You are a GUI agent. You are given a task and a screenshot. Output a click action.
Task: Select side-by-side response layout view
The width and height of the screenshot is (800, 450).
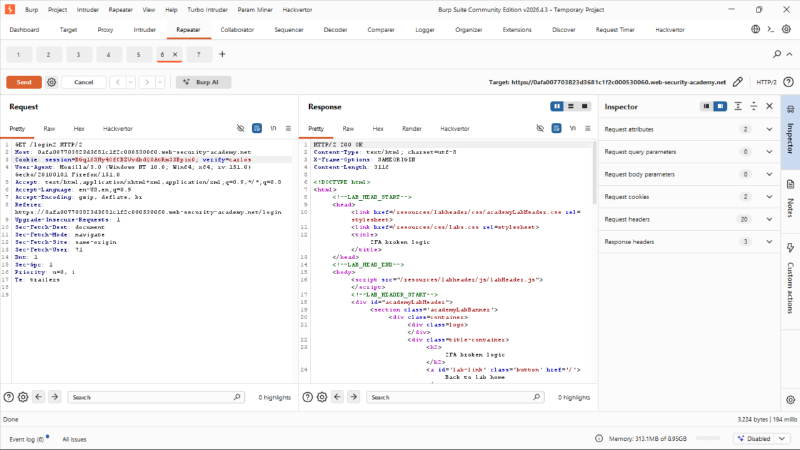557,106
